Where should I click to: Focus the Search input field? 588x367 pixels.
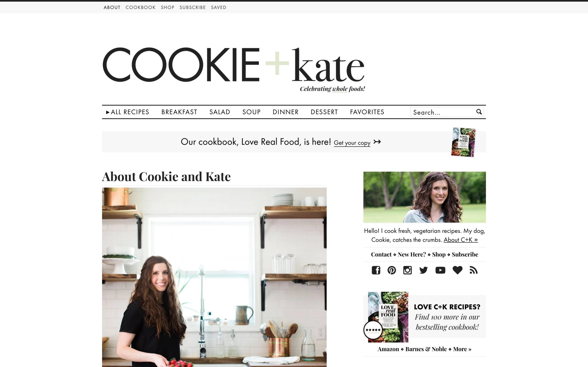click(x=443, y=112)
